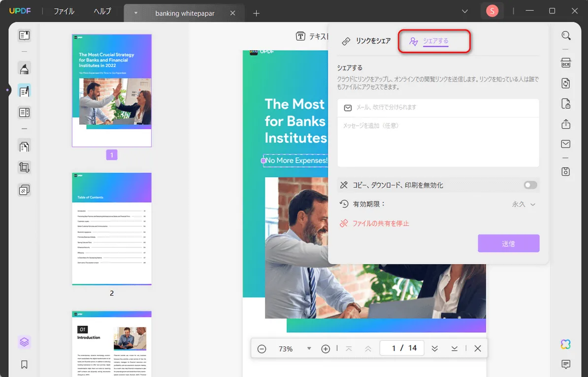Open the ヘルプ menu
This screenshot has width=588, height=377.
point(102,11)
